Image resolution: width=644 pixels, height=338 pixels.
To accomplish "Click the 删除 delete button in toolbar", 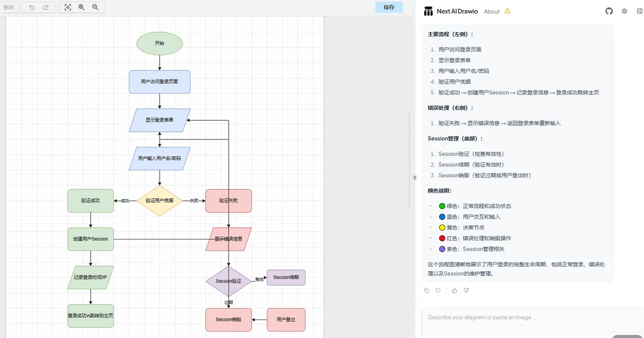I will pyautogui.click(x=9, y=7).
